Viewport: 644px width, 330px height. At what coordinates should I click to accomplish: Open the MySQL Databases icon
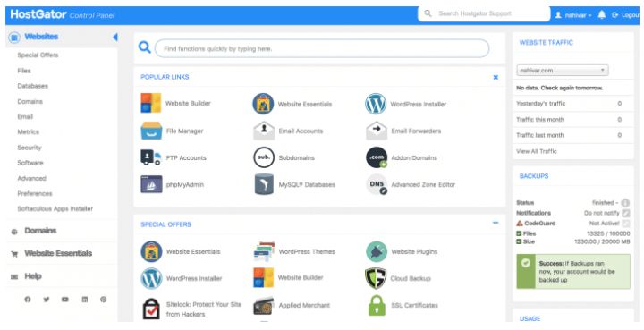tap(264, 184)
